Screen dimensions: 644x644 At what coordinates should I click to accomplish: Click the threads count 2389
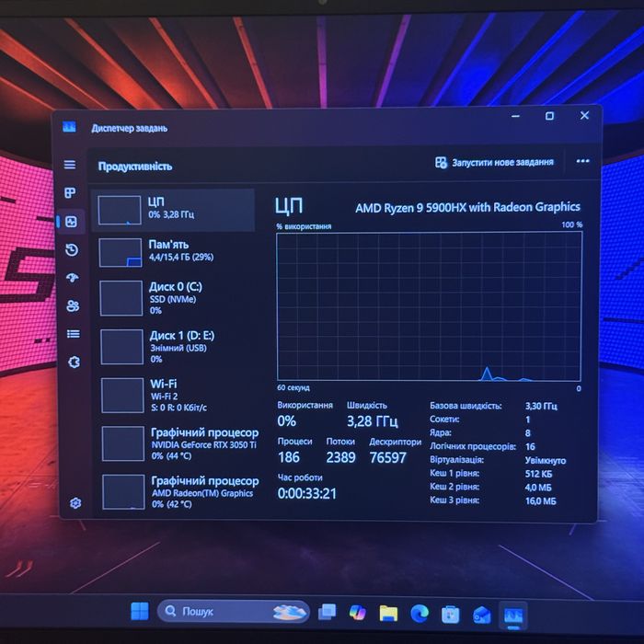(x=340, y=457)
